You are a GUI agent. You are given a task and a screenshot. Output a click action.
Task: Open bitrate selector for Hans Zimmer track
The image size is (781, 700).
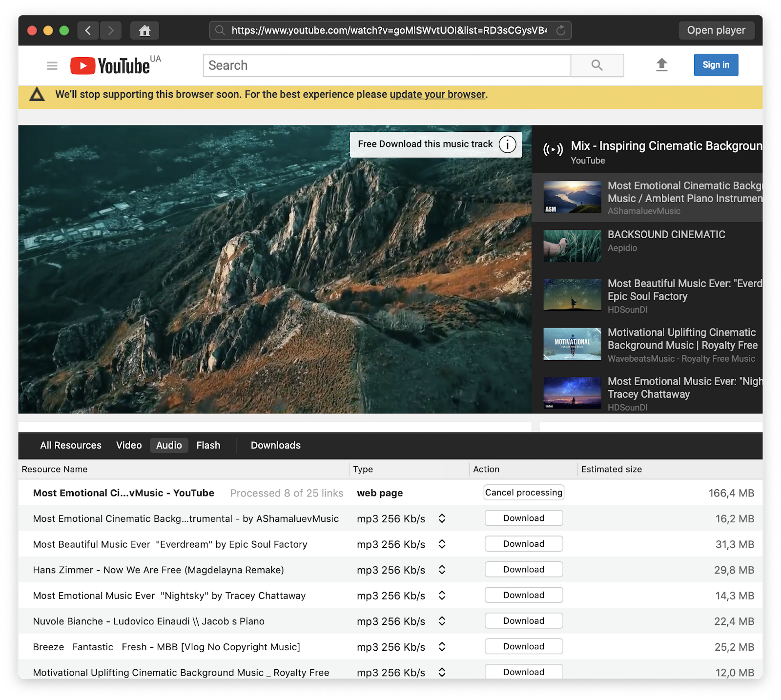pos(442,570)
